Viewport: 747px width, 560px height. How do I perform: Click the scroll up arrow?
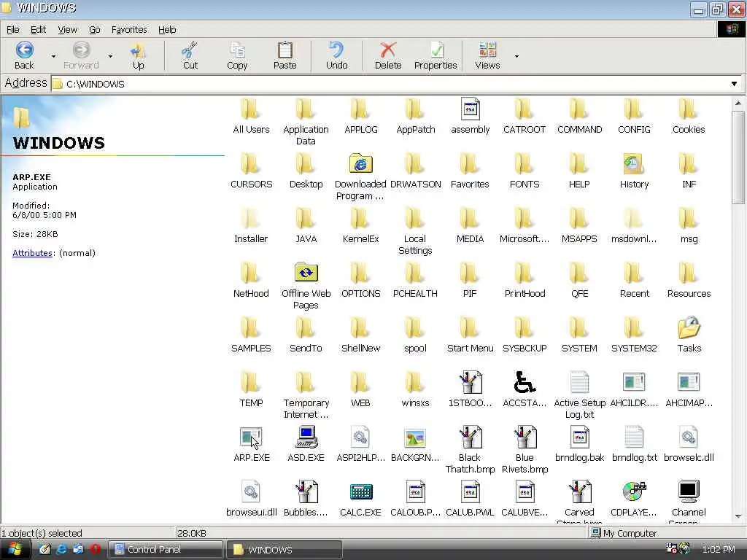738,104
